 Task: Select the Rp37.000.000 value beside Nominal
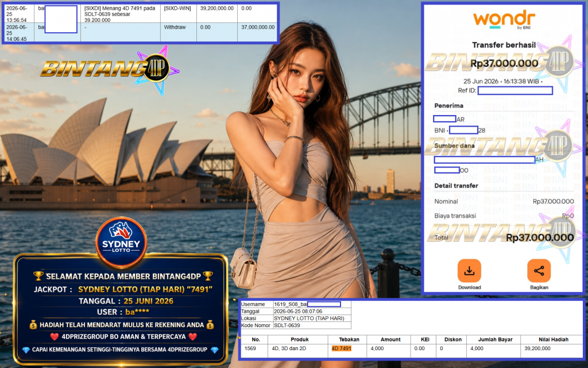(x=553, y=201)
